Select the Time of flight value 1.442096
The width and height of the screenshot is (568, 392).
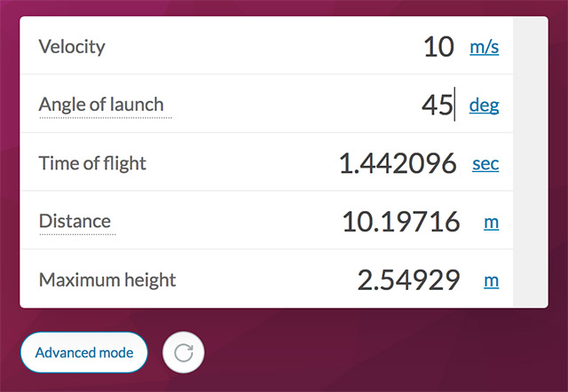click(398, 163)
